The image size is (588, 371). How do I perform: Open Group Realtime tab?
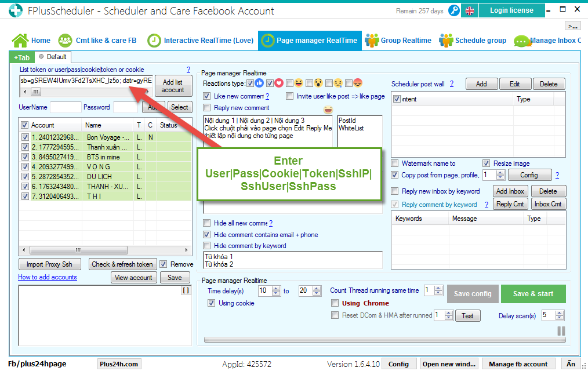point(398,41)
